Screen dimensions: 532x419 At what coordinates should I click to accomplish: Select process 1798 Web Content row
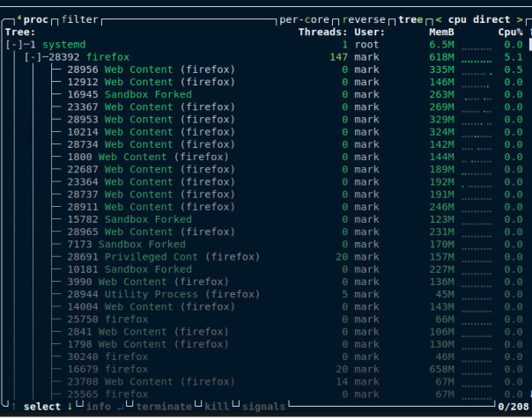pos(264,344)
